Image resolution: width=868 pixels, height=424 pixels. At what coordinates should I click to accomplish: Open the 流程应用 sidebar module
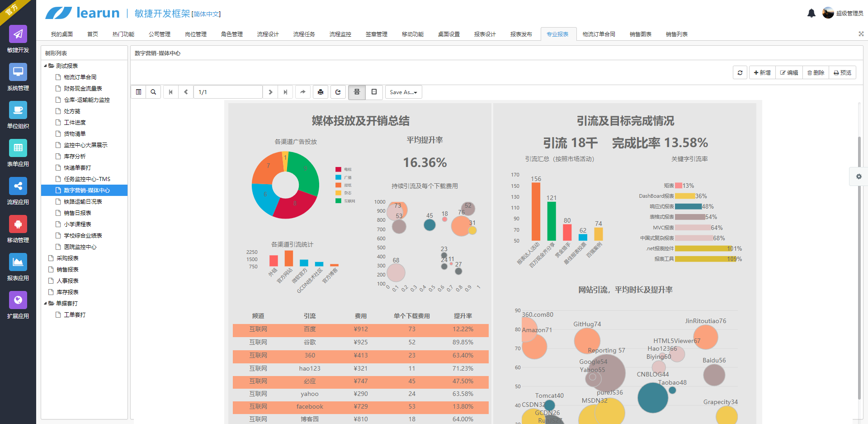point(18,191)
